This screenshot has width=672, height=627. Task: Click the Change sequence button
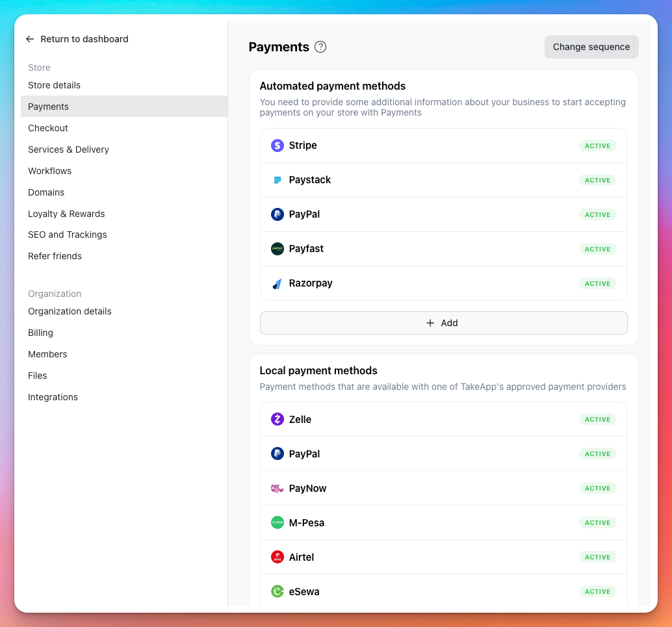[x=591, y=47]
